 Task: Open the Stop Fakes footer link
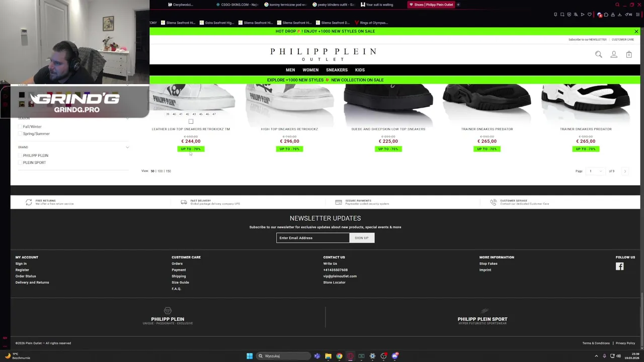click(x=488, y=263)
